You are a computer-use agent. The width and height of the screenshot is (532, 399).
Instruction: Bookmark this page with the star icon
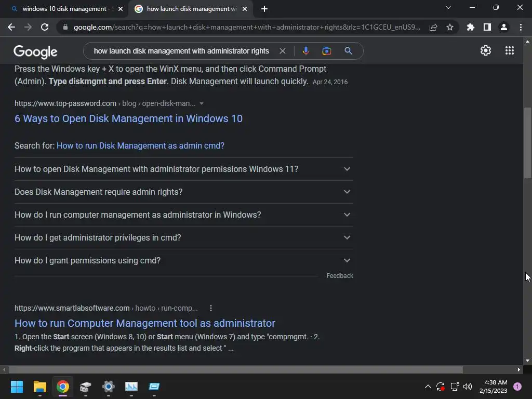450,27
